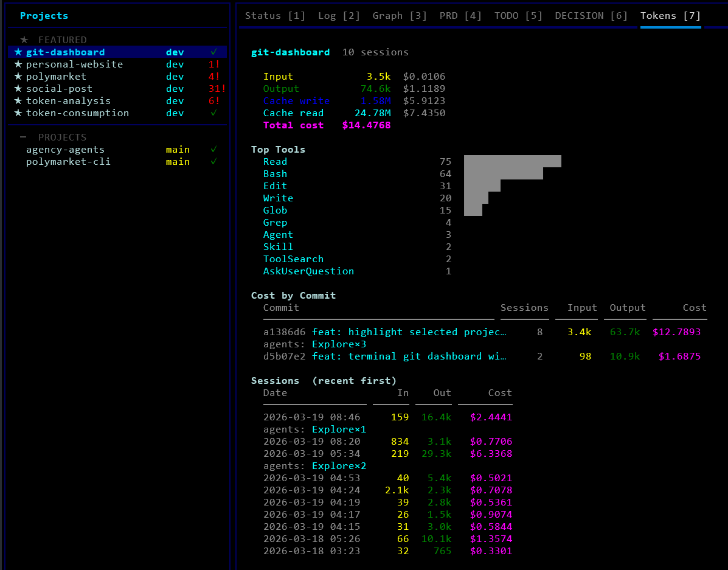Select the git-dashboard project row
Image resolution: width=728 pixels, height=570 pixels.
tap(66, 52)
